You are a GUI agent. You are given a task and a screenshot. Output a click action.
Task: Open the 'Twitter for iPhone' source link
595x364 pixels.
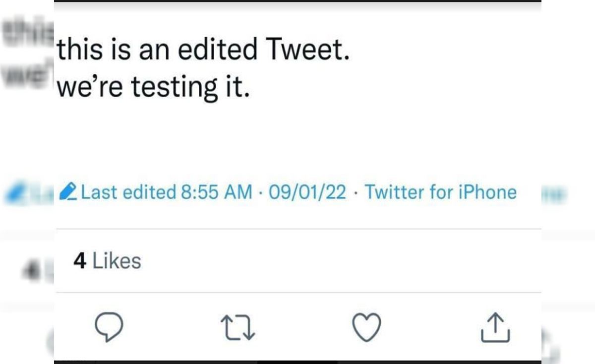(440, 192)
